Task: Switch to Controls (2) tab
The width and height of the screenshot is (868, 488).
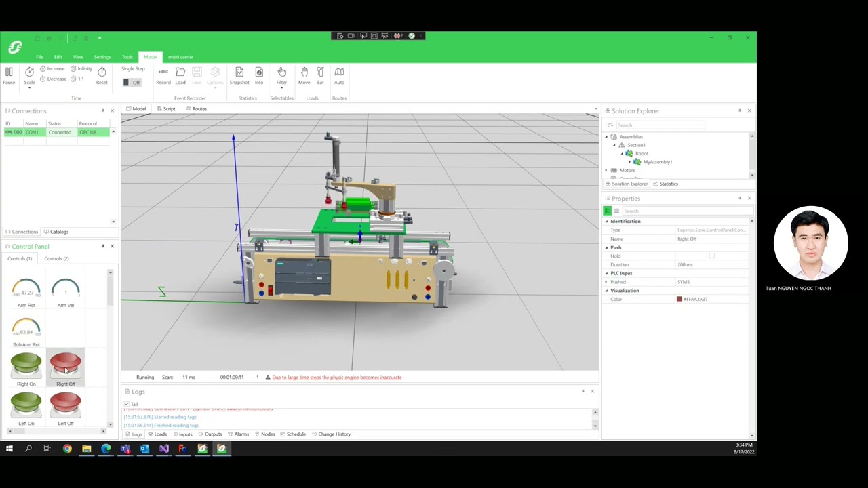Action: point(56,258)
